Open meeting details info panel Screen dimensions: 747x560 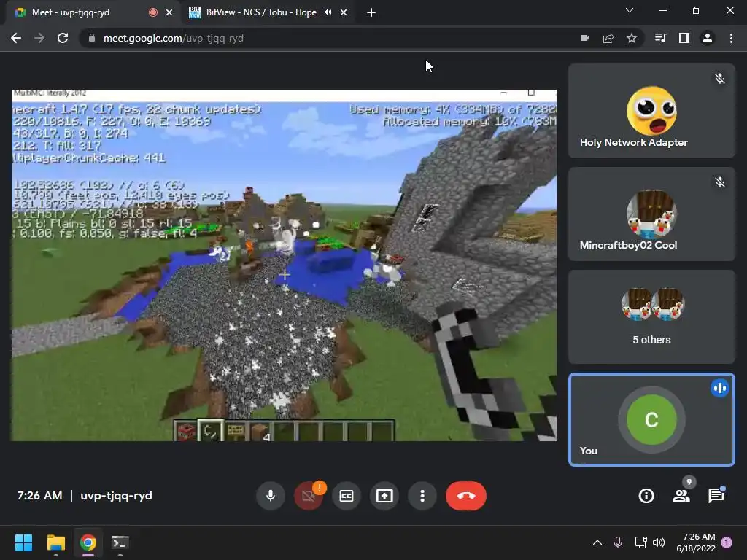tap(646, 496)
